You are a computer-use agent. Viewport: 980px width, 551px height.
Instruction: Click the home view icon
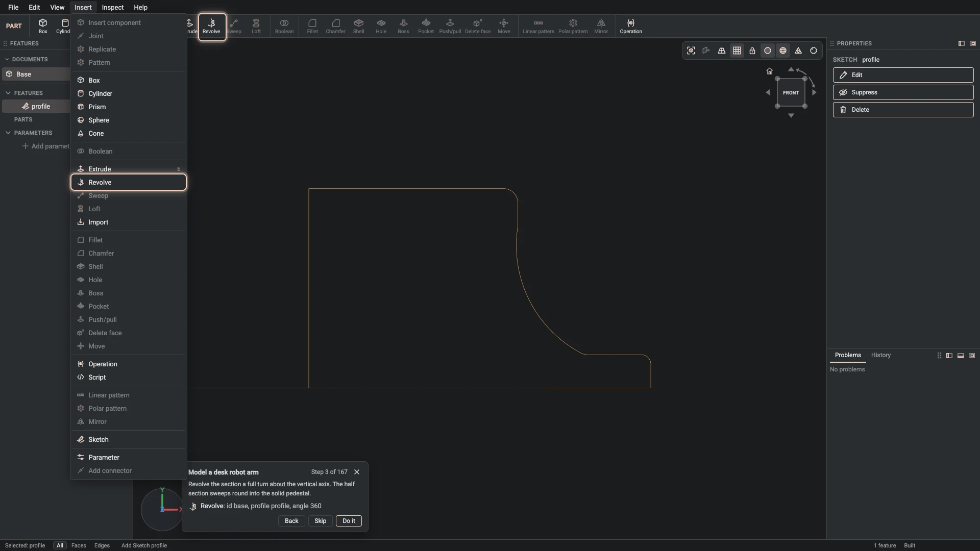[x=770, y=71]
